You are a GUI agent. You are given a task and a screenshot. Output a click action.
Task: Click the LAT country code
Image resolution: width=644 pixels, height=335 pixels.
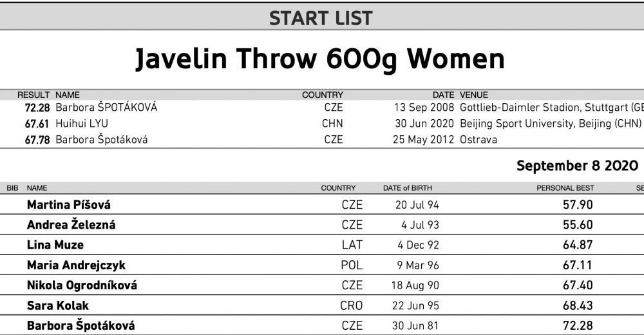click(352, 245)
